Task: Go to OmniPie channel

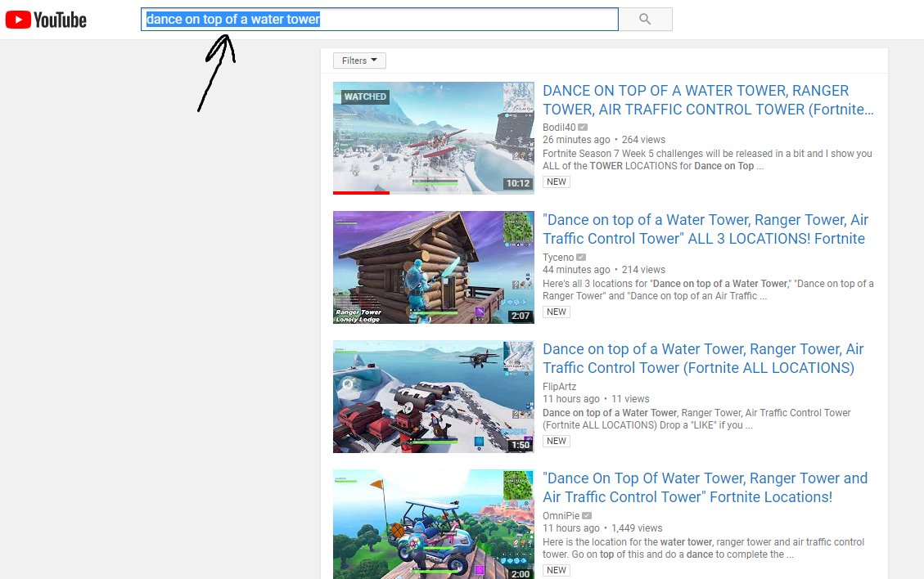Action: pos(561,515)
